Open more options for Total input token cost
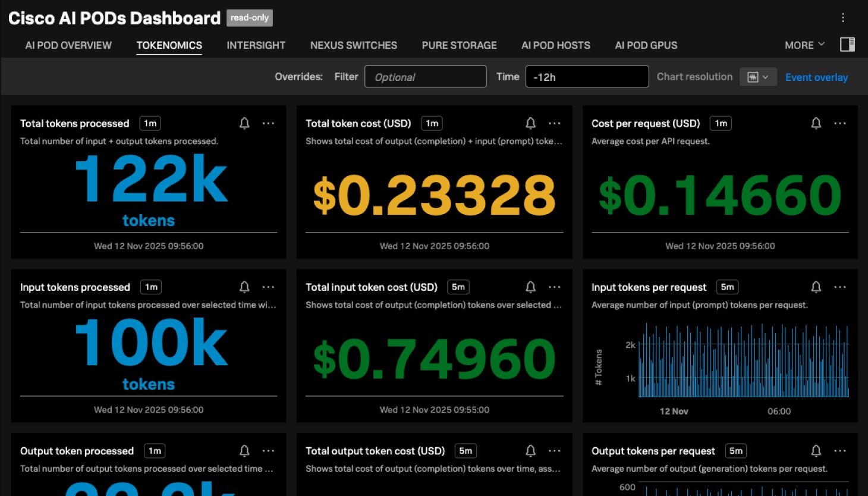868x496 pixels. 555,287
